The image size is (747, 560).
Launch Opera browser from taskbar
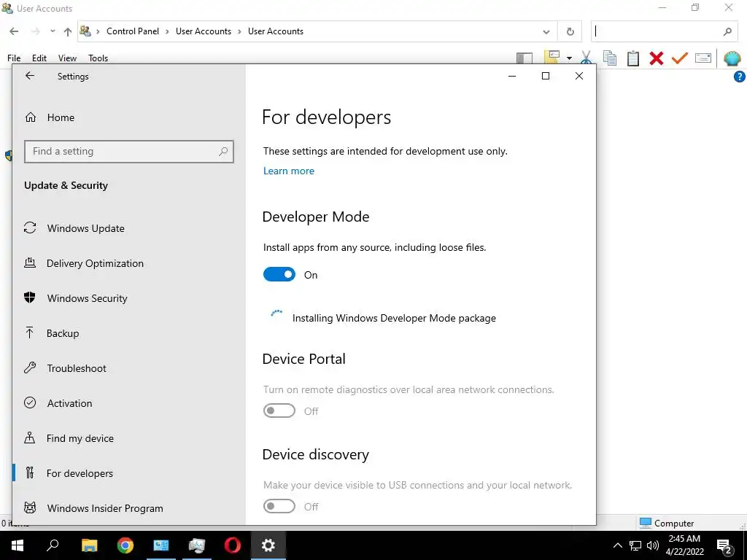[x=233, y=545]
